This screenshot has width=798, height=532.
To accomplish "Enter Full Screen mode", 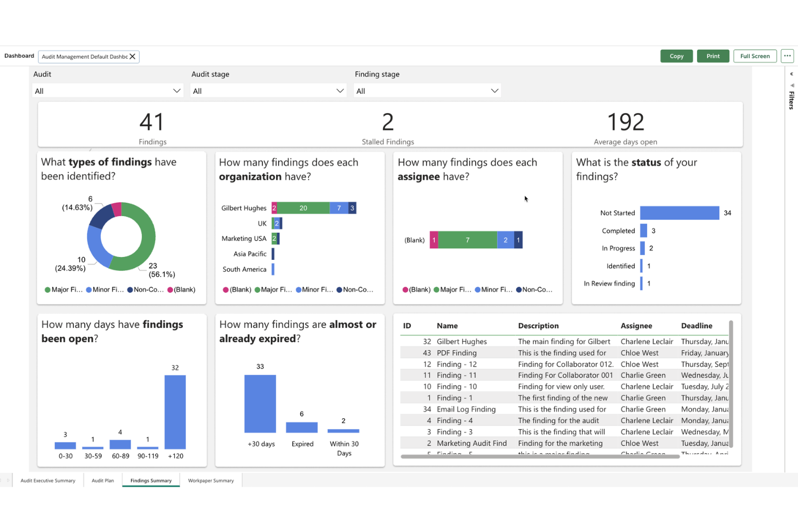I will pos(754,56).
